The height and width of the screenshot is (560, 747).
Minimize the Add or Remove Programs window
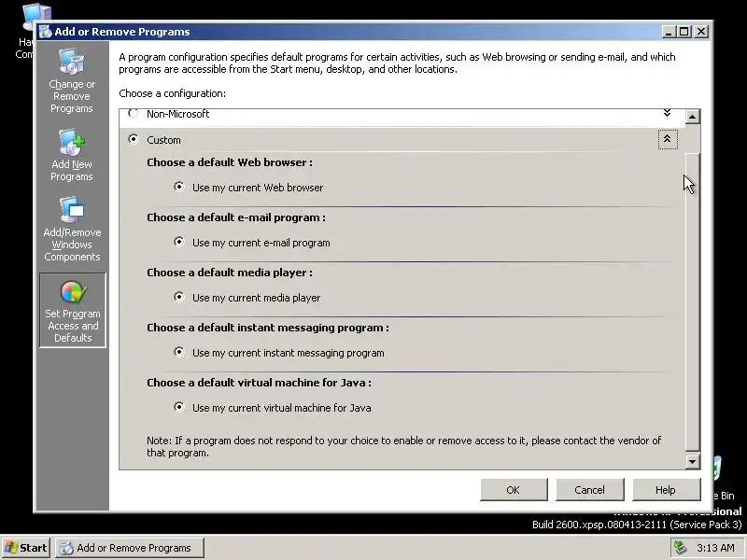tap(669, 32)
